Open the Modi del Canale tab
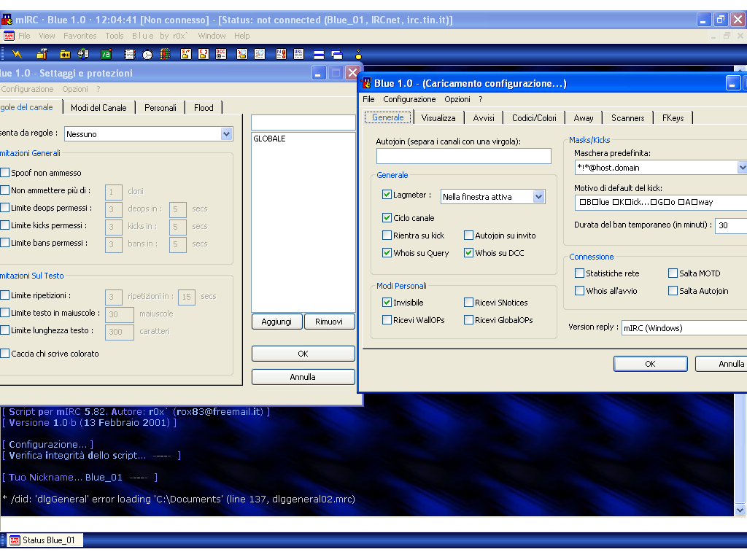This screenshot has height=560, width=747. (x=98, y=107)
